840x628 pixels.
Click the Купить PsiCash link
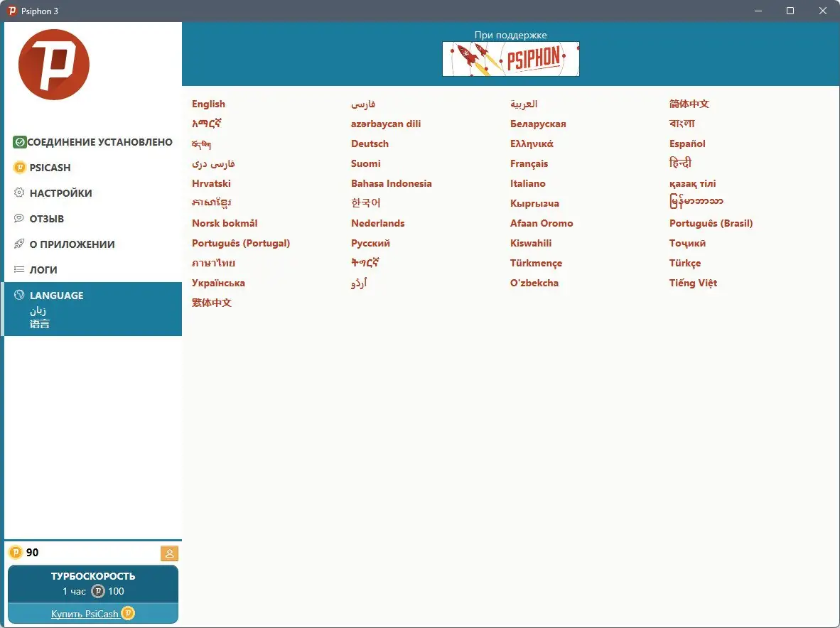coord(85,612)
